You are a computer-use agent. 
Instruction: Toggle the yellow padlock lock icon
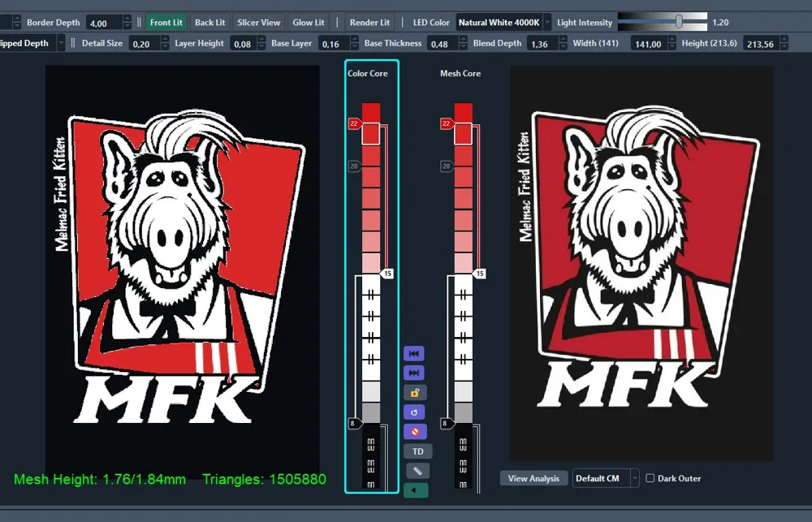pyautogui.click(x=415, y=393)
